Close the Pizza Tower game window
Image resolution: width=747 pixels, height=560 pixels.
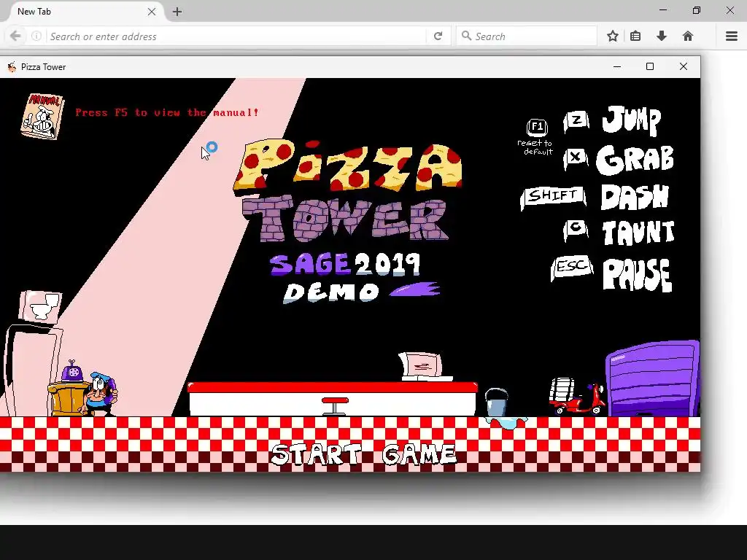683,66
